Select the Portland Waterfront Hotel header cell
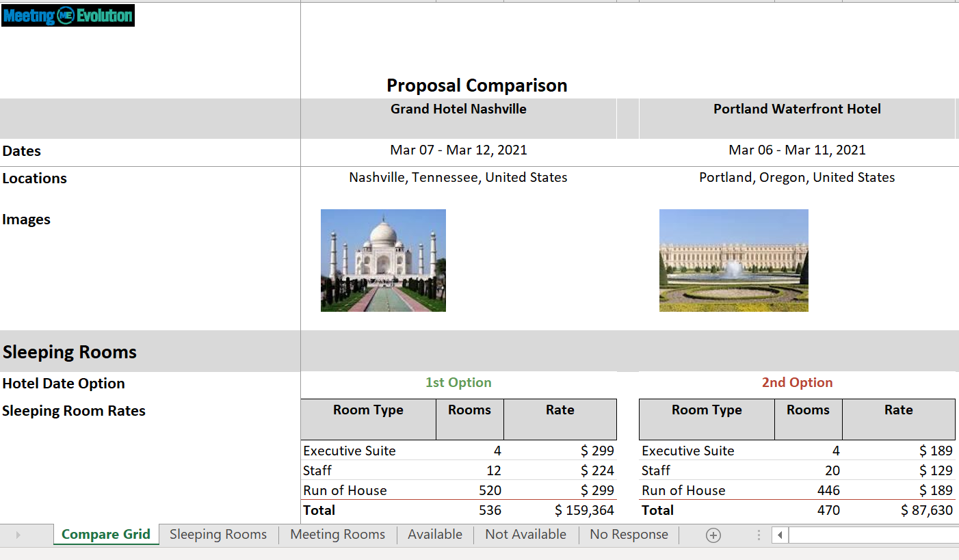The width and height of the screenshot is (959, 560). click(797, 109)
